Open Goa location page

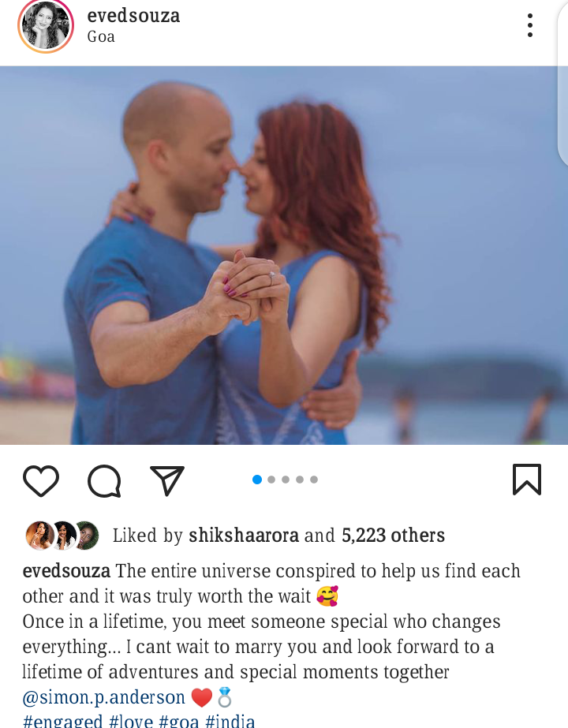pyautogui.click(x=101, y=37)
